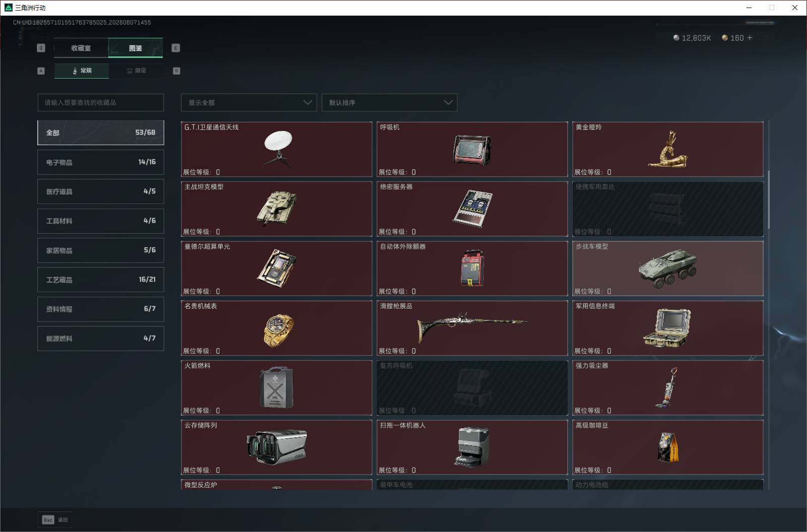Select the 限定 sub-tab
Image resolution: width=807 pixels, height=532 pixels.
(136, 71)
